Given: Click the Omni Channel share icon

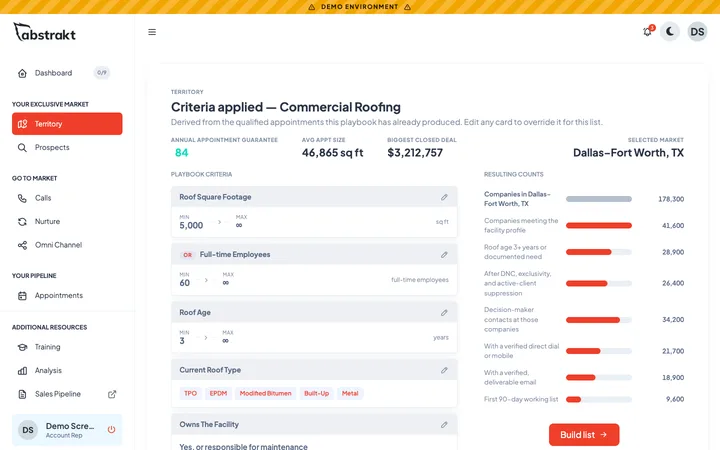Looking at the screenshot, I should coord(22,245).
